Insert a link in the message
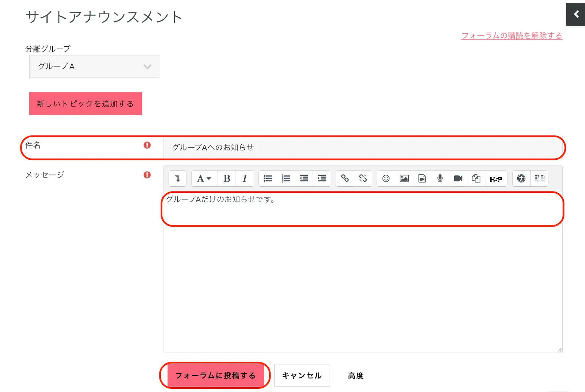Image resolution: width=585 pixels, height=392 pixels. tap(345, 179)
